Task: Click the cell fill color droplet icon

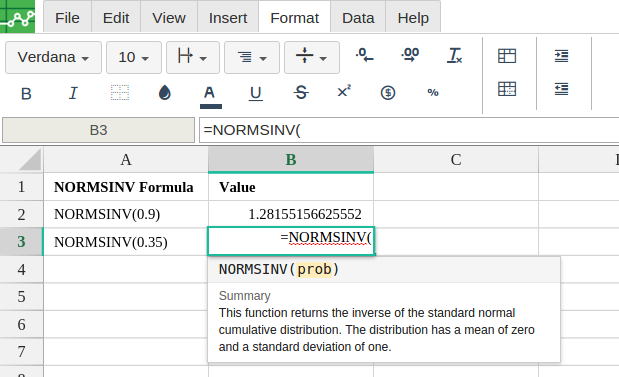Action: coord(165,93)
